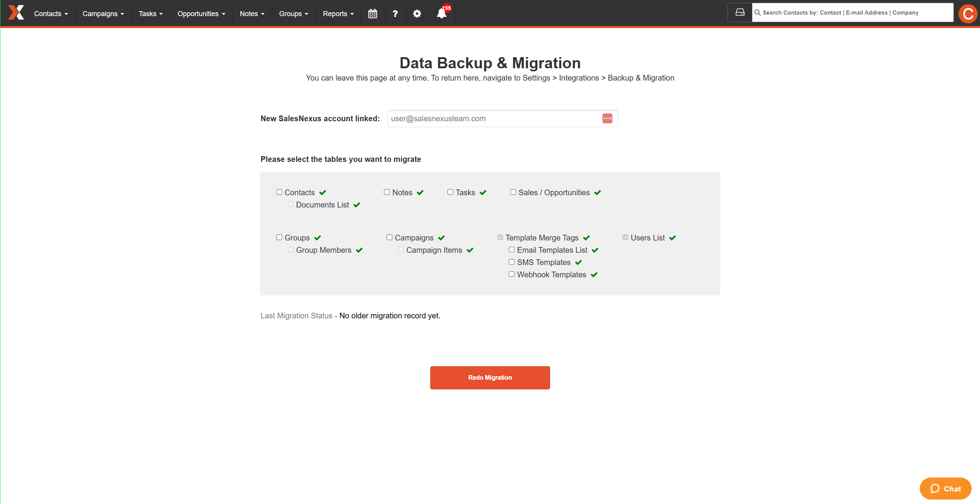Image resolution: width=980 pixels, height=504 pixels.
Task: Open the calendar icon in navbar
Action: tap(372, 14)
